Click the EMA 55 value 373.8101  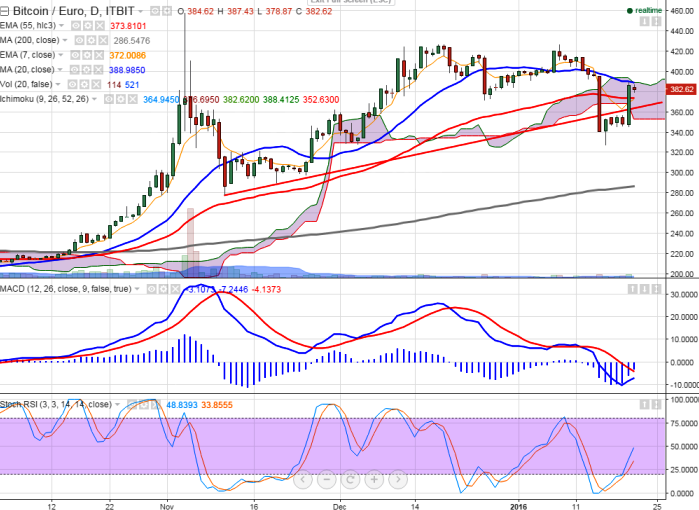128,26
